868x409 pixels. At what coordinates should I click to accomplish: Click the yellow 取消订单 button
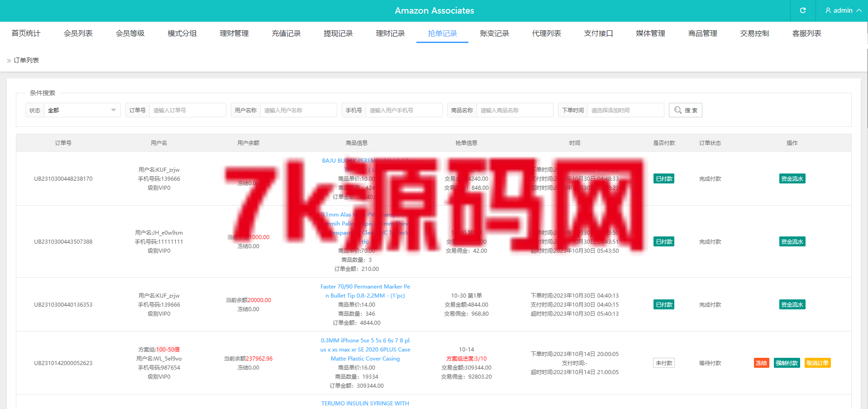pyautogui.click(x=817, y=363)
